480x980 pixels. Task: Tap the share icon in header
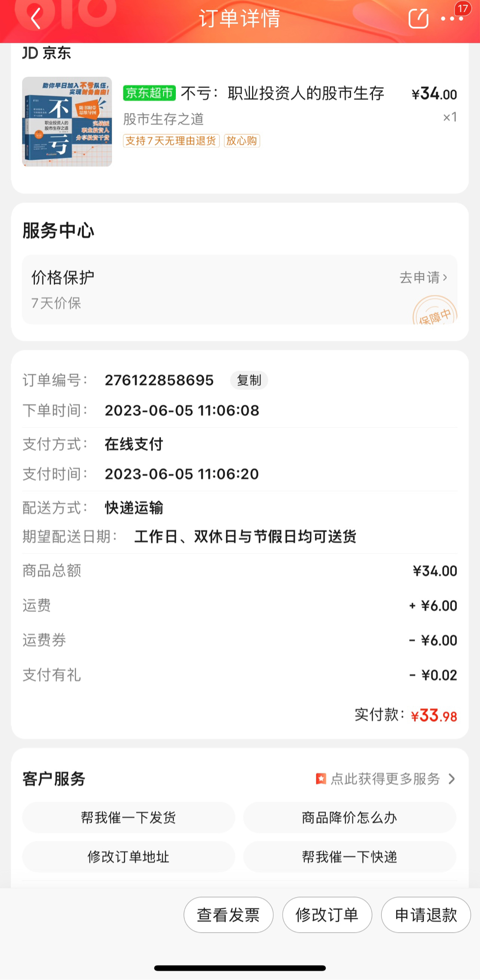pos(418,19)
